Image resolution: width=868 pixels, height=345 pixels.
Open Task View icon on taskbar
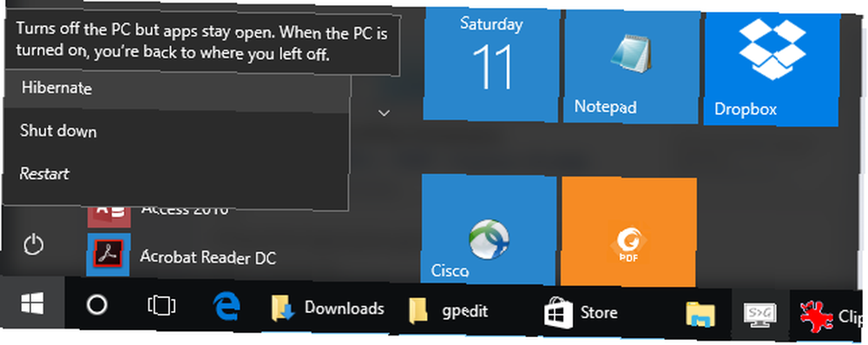click(x=161, y=305)
